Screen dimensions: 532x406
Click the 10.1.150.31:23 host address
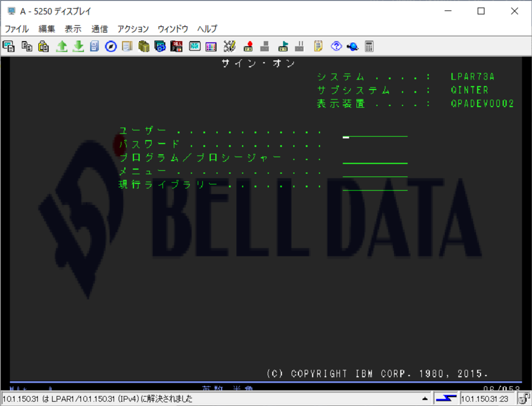click(x=485, y=399)
